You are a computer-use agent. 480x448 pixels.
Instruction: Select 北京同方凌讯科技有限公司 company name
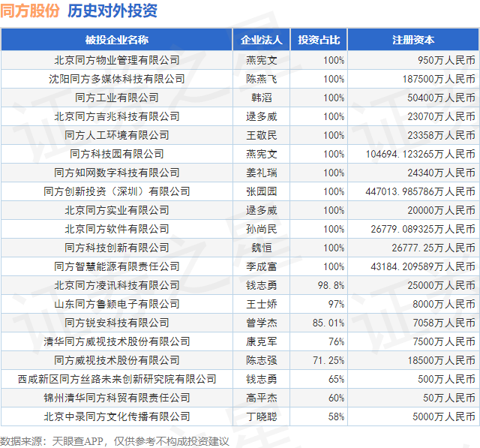point(117,285)
